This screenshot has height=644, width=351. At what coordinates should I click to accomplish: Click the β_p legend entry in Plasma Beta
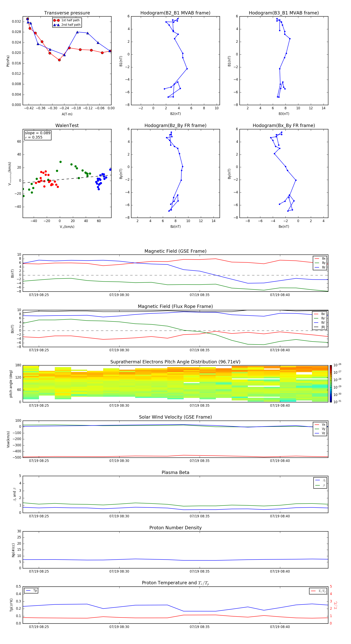320,480
